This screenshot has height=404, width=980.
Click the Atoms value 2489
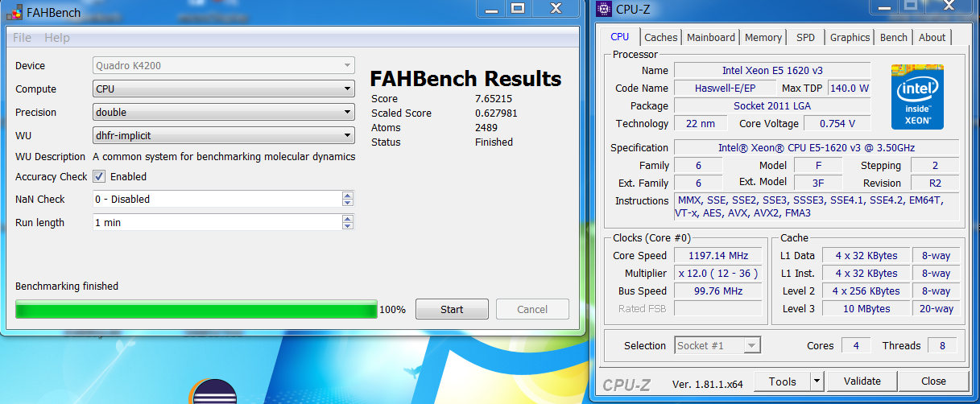(486, 127)
